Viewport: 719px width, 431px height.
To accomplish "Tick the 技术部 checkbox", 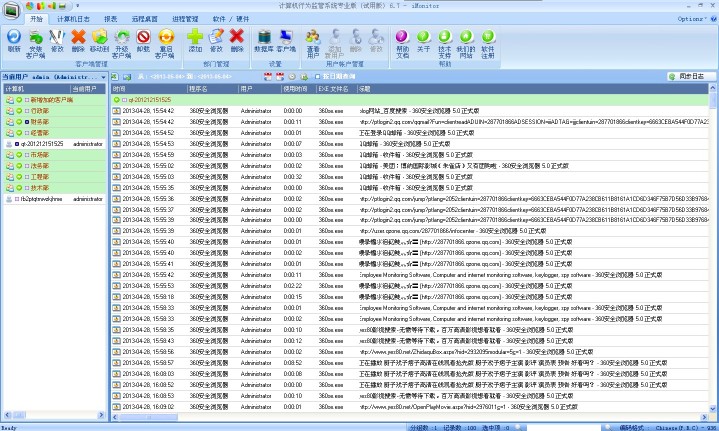I will click(x=27, y=188).
